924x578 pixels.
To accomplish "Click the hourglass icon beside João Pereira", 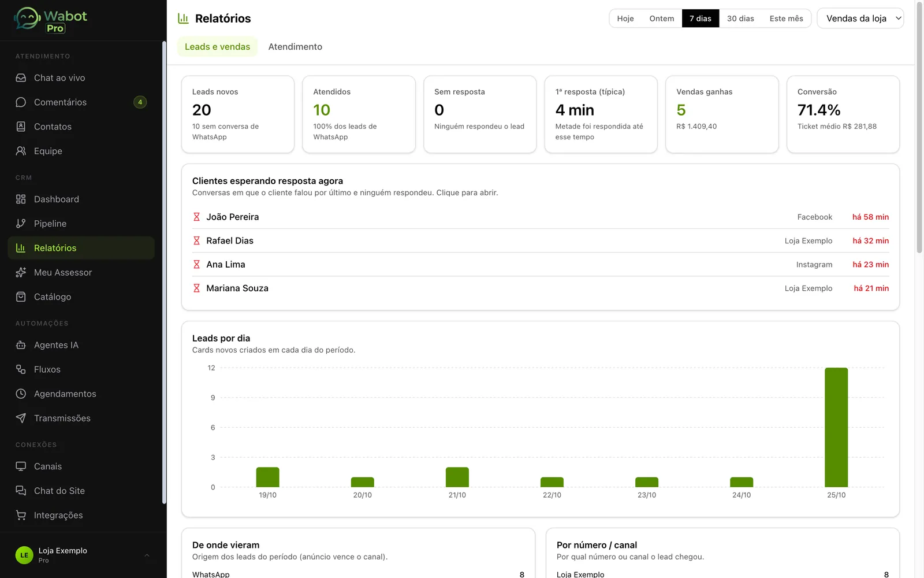I will pyautogui.click(x=196, y=217).
